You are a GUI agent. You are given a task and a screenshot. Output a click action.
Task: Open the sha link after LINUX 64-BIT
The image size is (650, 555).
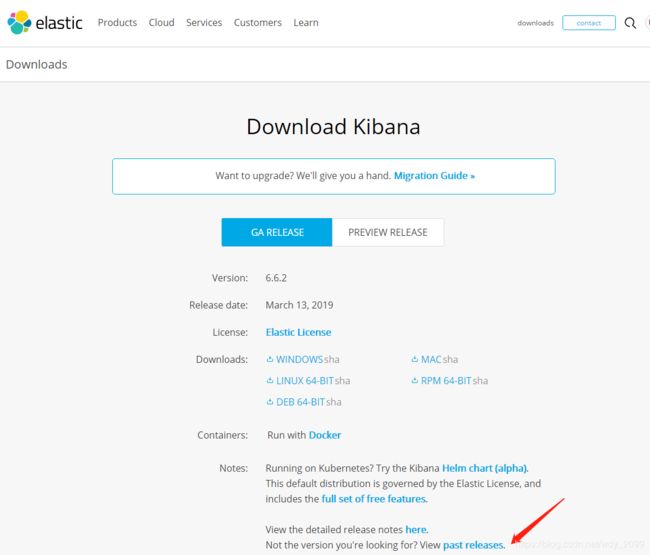pos(342,381)
